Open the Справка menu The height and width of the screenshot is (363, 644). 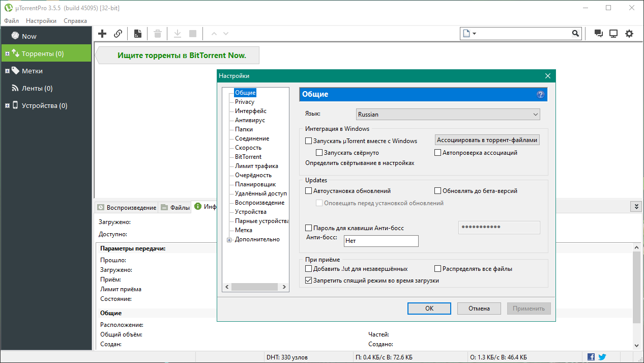click(x=75, y=21)
